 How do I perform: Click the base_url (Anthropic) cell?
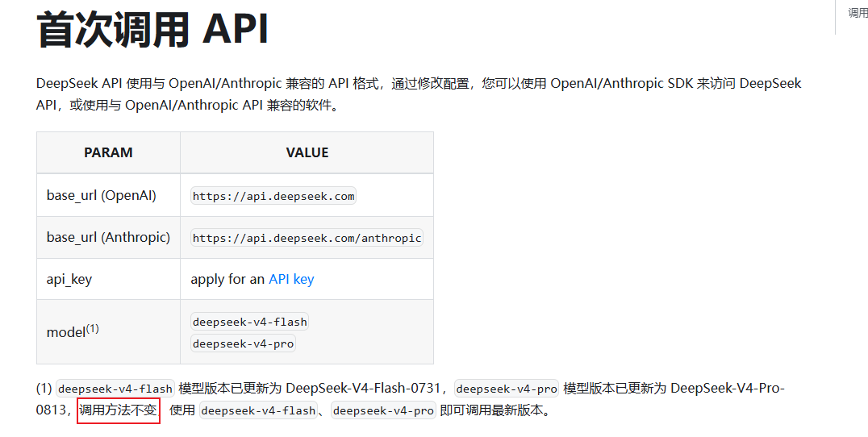click(108, 237)
